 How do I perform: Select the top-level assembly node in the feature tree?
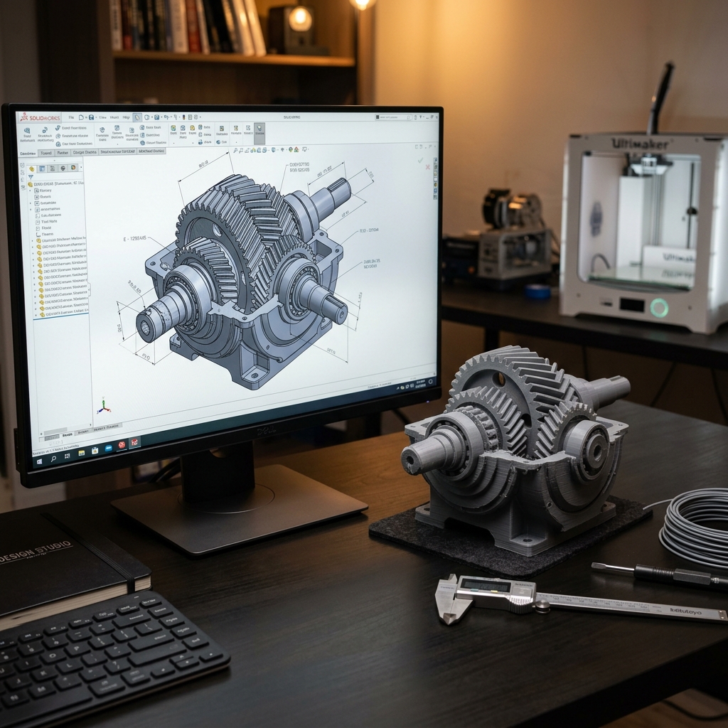pos(55,184)
